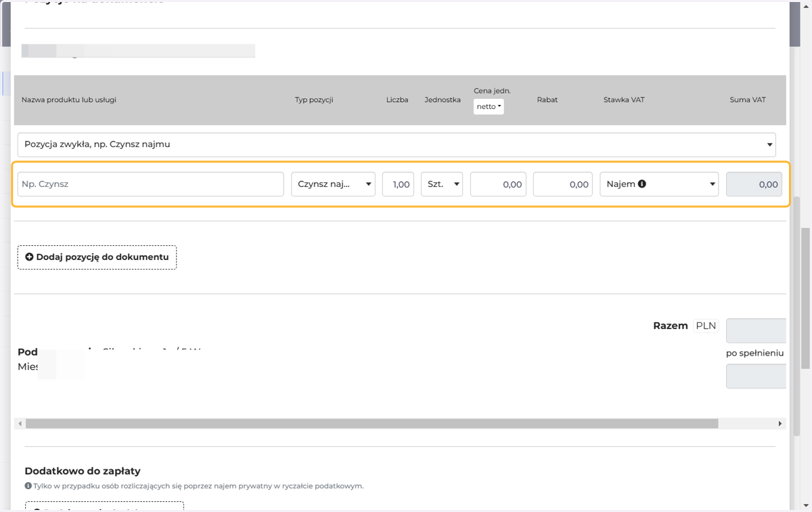Image resolution: width=812 pixels, height=512 pixels.
Task: Open the Najem VAT rate dropdown
Action: (x=659, y=184)
